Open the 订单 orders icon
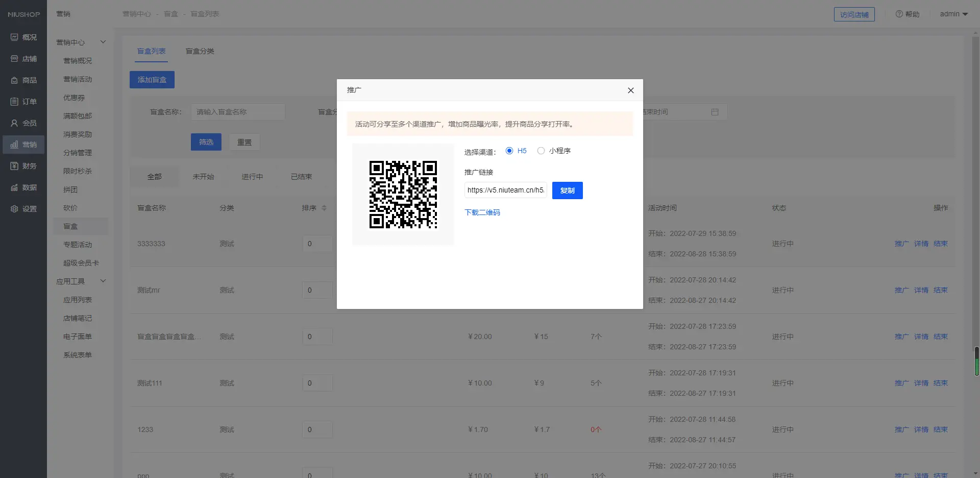 (14, 102)
